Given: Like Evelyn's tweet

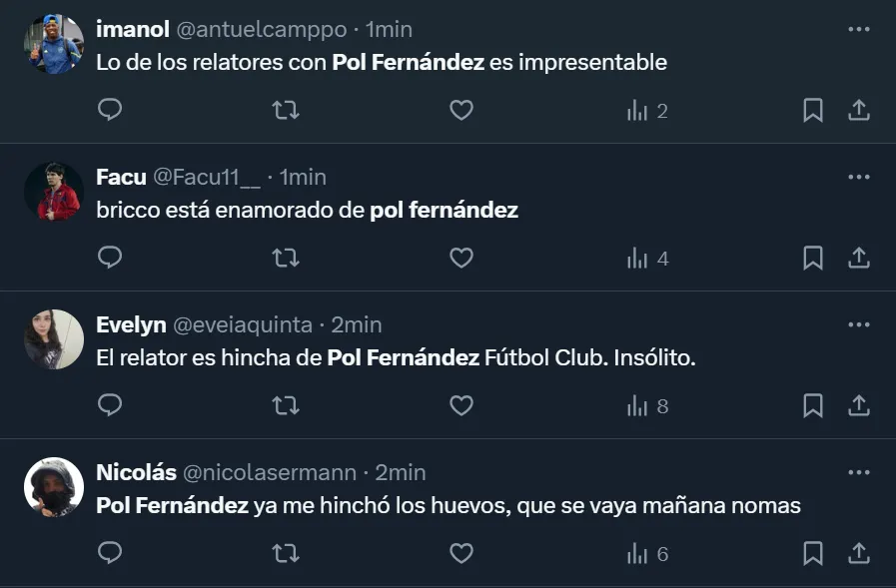Looking at the screenshot, I should click(460, 405).
